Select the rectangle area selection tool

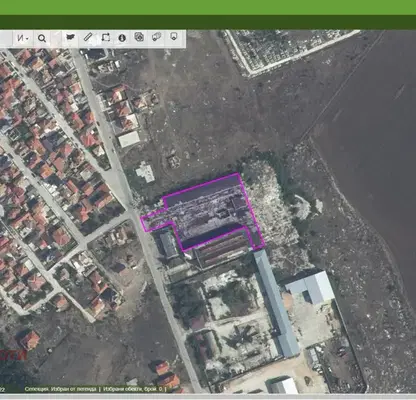tap(106, 37)
